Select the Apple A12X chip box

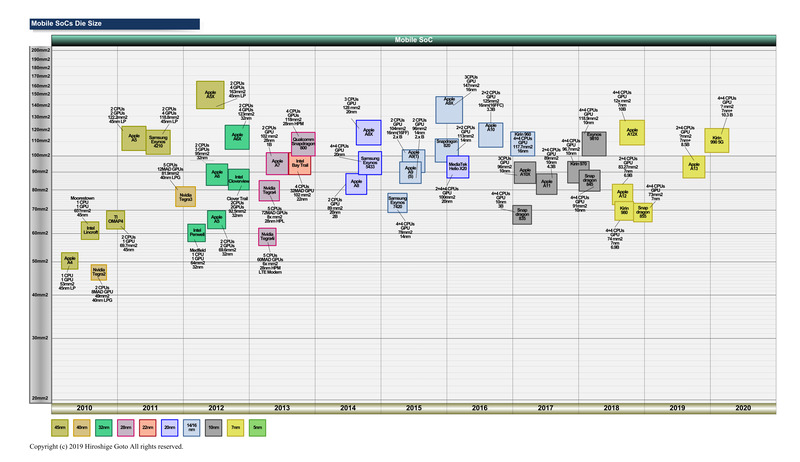coord(632,133)
